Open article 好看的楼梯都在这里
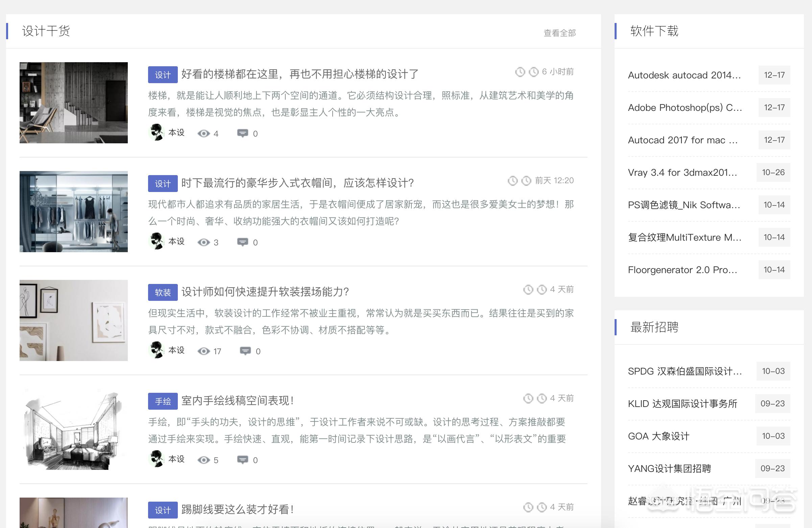 coord(300,74)
